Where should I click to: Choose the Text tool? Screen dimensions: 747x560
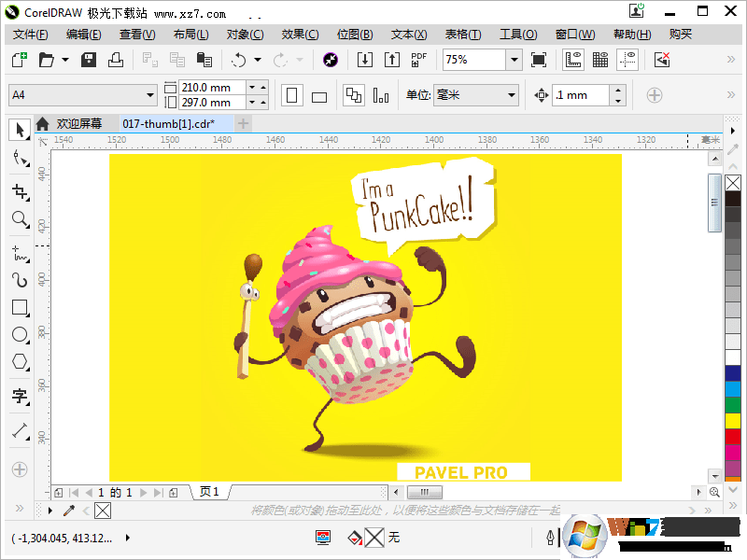(19, 396)
